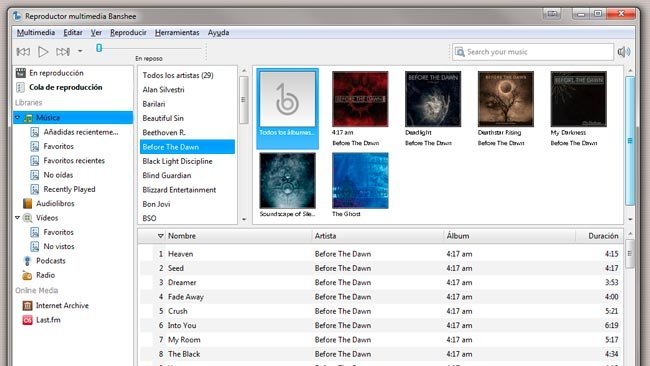Open Internet Archive source icon

pyautogui.click(x=27, y=306)
